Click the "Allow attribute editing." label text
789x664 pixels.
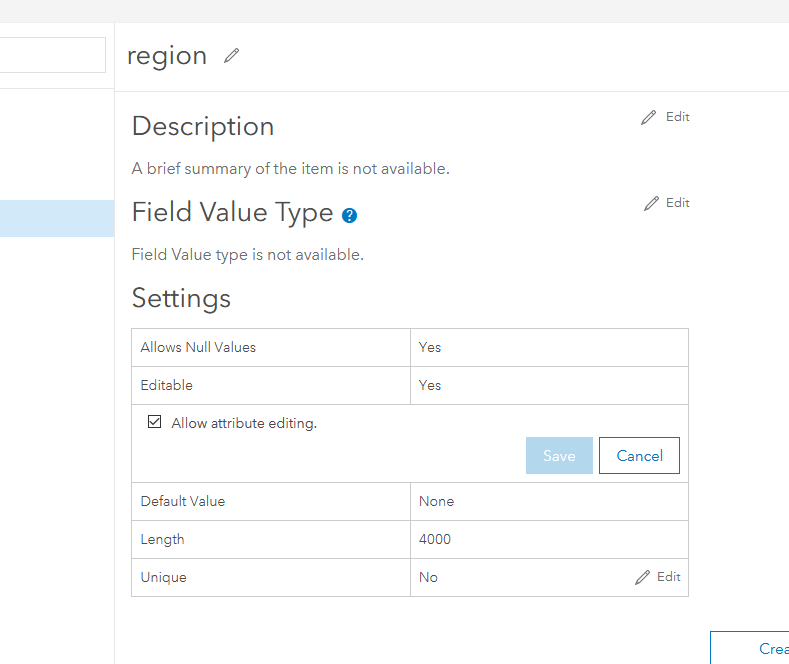coord(244,423)
